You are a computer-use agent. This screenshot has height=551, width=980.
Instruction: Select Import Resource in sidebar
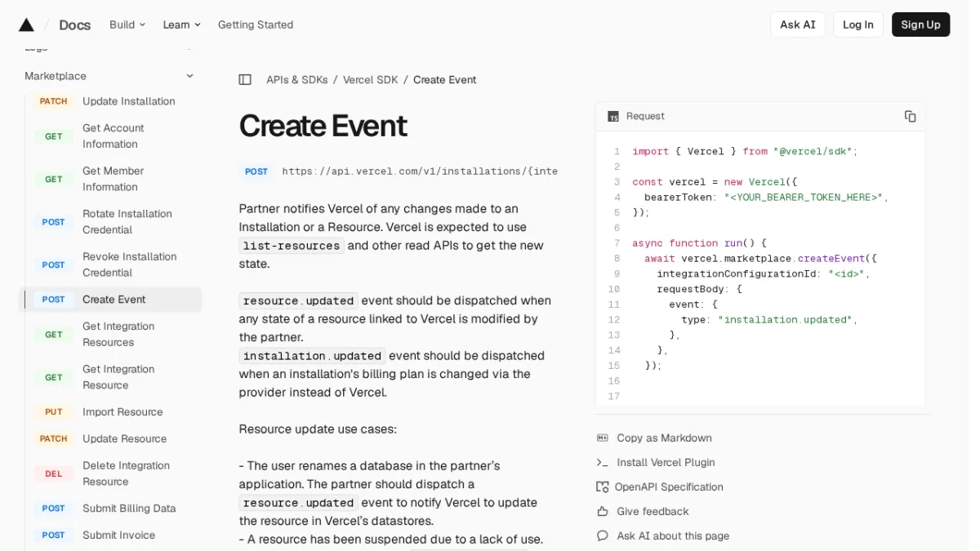[x=122, y=412]
